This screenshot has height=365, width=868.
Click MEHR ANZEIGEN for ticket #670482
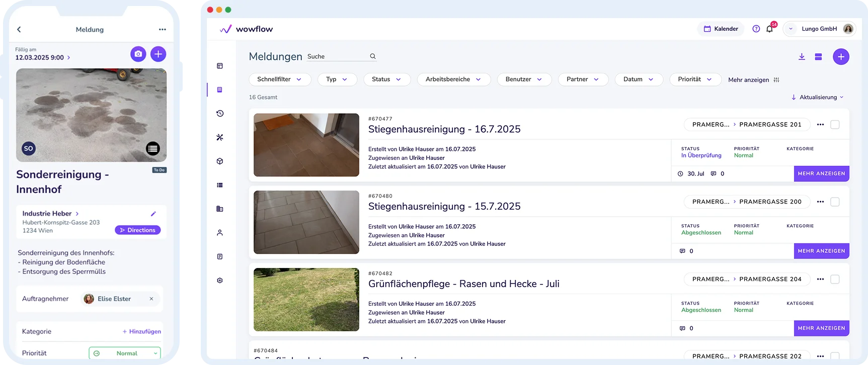click(821, 328)
